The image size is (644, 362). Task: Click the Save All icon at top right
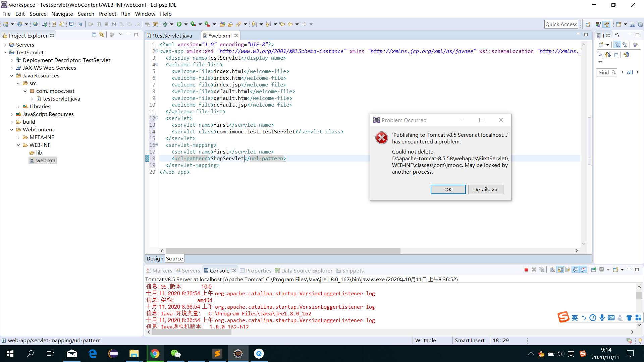click(640, 24)
